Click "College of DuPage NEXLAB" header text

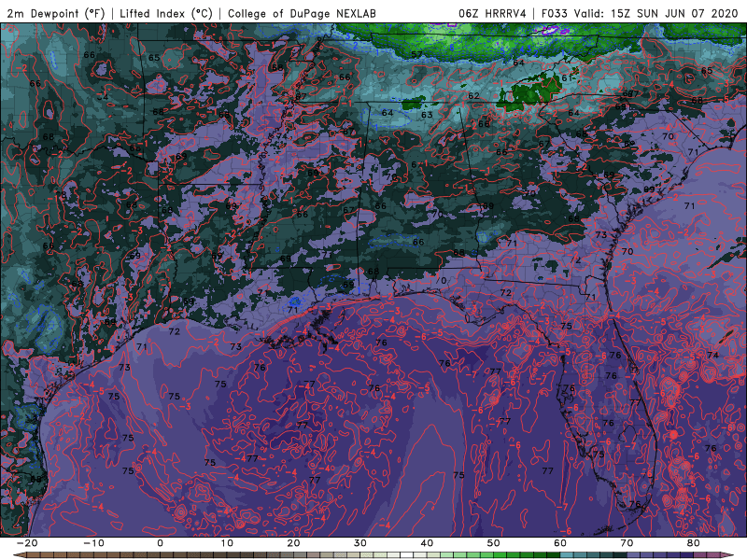pos(302,14)
